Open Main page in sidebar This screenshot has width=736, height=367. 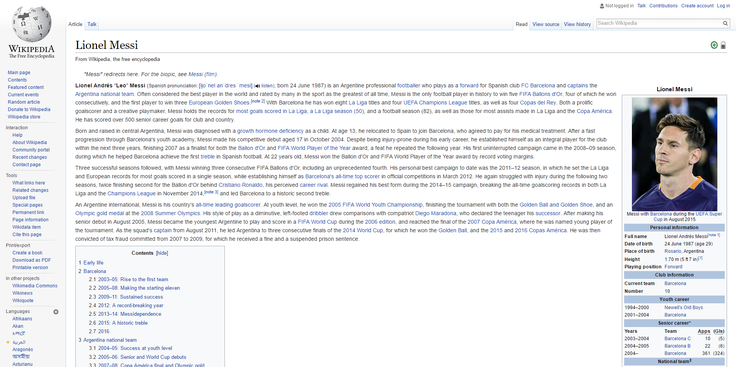pyautogui.click(x=19, y=73)
